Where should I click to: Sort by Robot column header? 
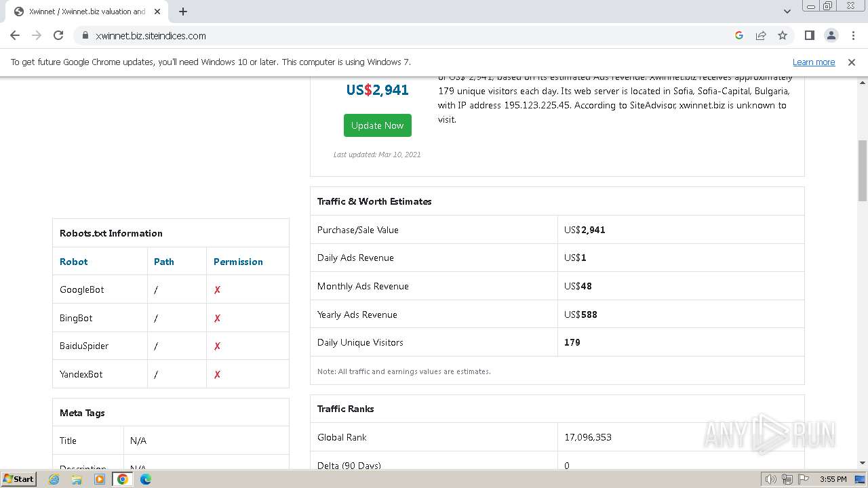(x=73, y=262)
